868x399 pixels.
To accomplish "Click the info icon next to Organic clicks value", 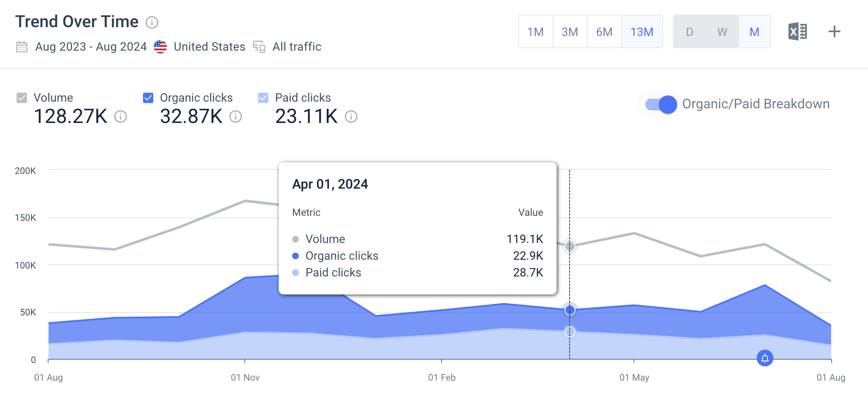I will [236, 116].
